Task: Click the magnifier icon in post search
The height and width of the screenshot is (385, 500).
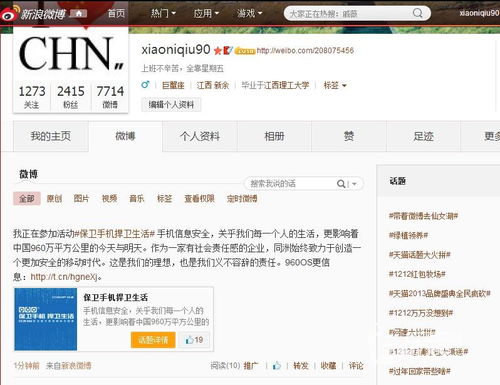Action: [341, 184]
